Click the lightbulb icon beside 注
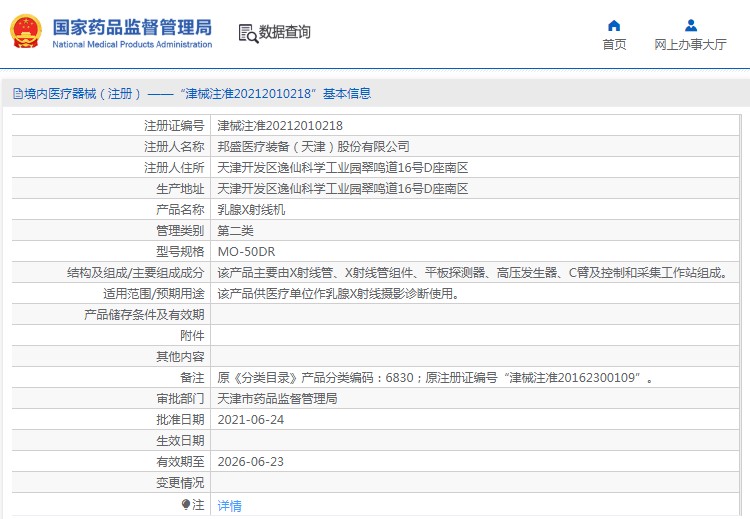This screenshot has width=750, height=519. tap(186, 504)
